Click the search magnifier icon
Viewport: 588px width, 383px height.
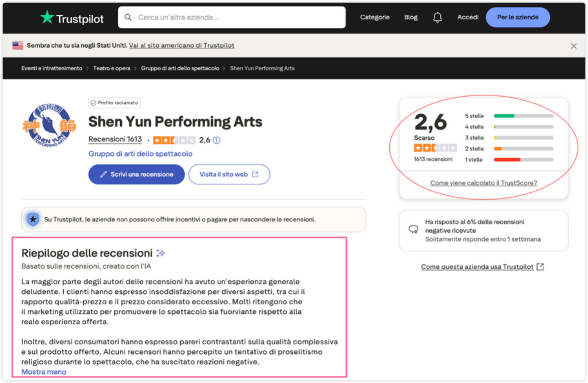pyautogui.click(x=128, y=17)
